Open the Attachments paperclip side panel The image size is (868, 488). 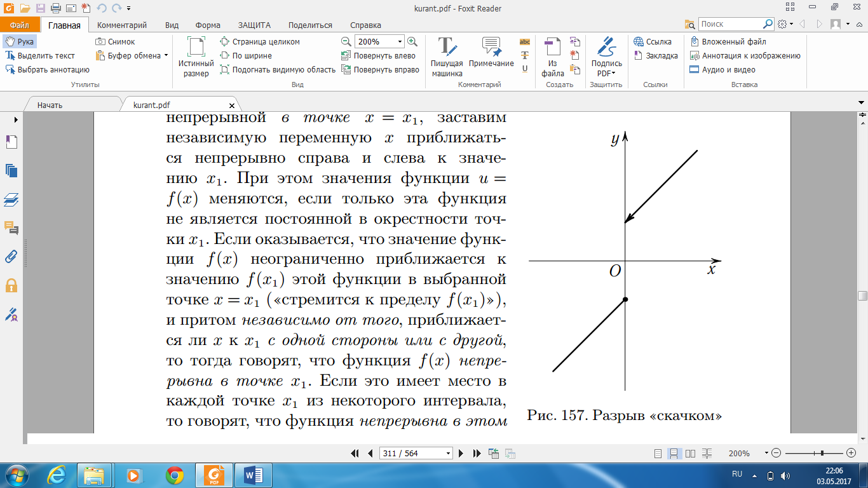11,256
